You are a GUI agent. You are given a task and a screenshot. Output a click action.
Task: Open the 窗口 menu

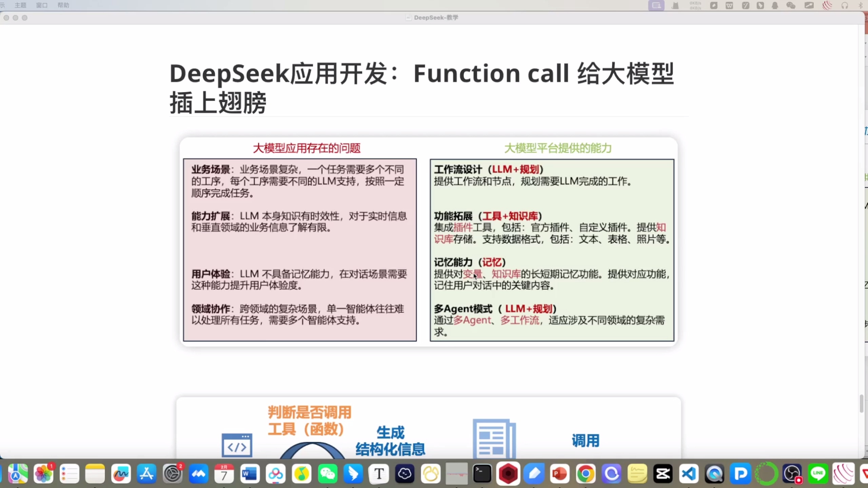41,5
